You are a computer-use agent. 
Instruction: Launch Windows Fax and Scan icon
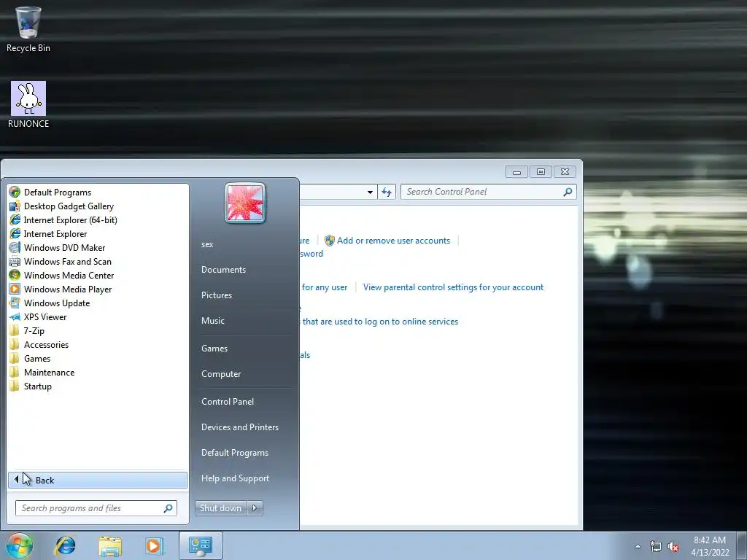coord(15,262)
